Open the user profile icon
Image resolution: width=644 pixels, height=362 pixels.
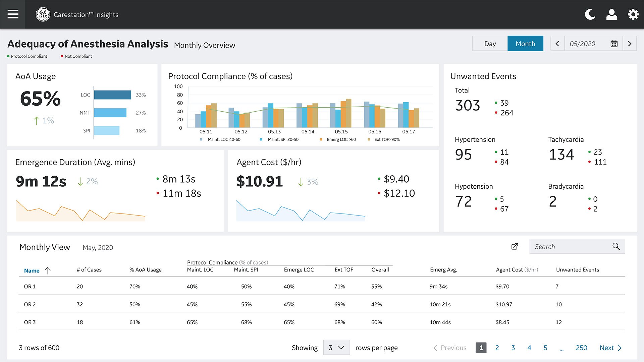click(612, 14)
